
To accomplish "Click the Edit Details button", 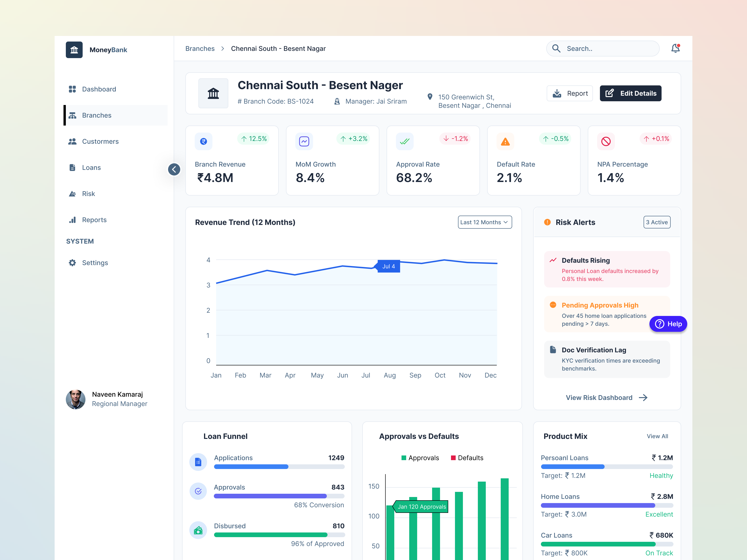I will point(631,93).
